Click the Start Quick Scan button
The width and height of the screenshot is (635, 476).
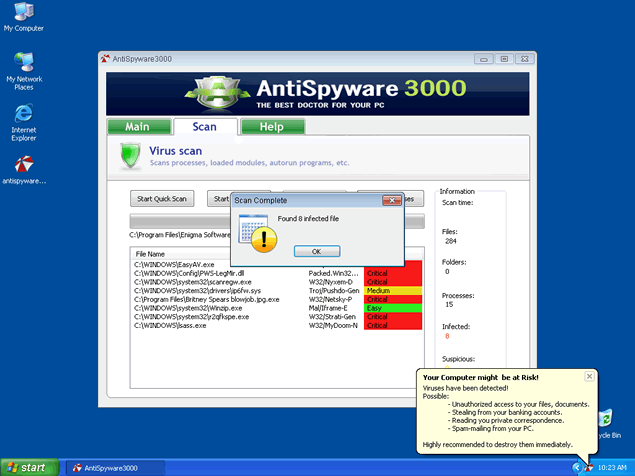[162, 198]
